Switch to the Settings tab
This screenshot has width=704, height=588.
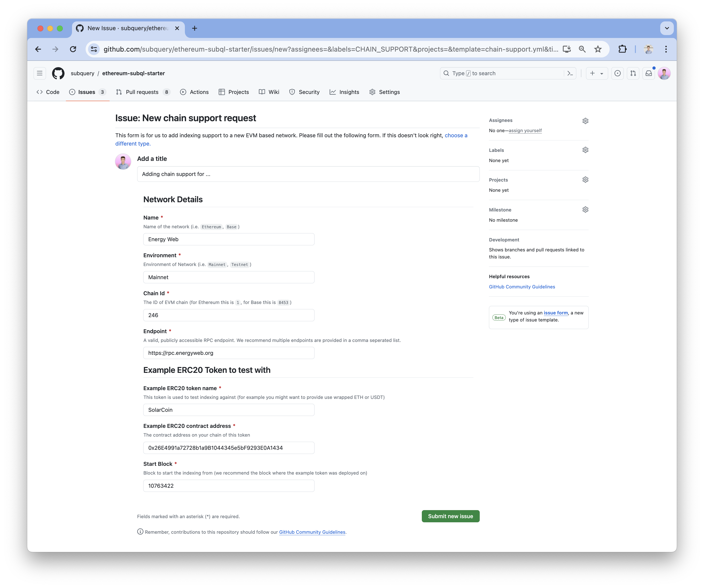tap(385, 92)
